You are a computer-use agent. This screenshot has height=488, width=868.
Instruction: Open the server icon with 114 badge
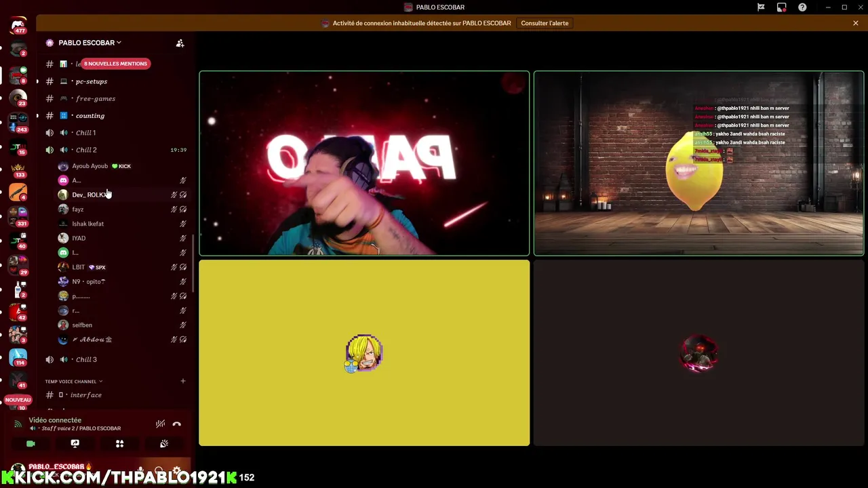coord(18,357)
